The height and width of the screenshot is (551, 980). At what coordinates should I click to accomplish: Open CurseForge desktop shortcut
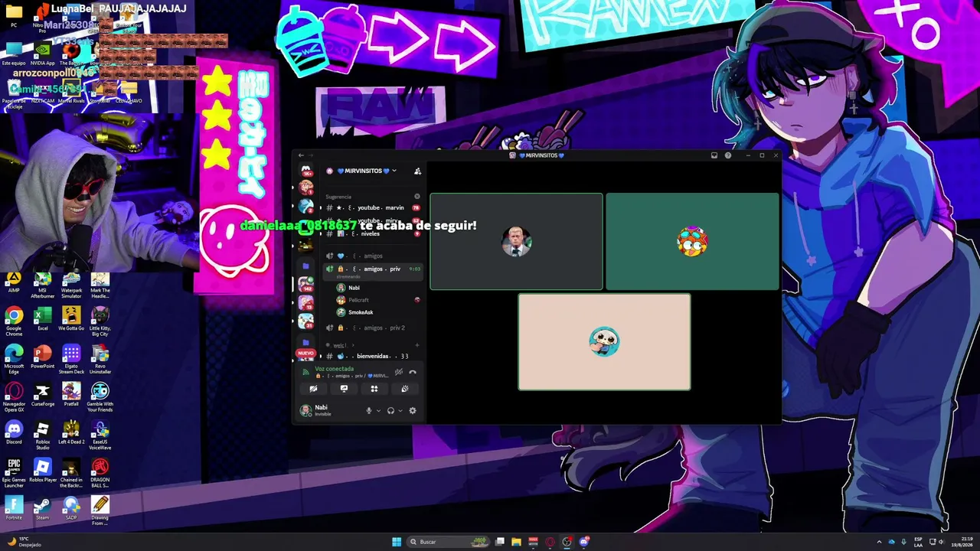[43, 395]
